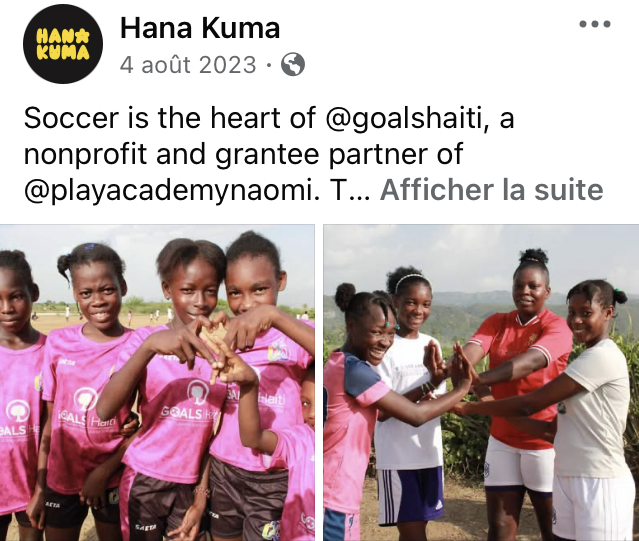
Task: Click the leftmost girl in the left photo
Action: coord(20,391)
